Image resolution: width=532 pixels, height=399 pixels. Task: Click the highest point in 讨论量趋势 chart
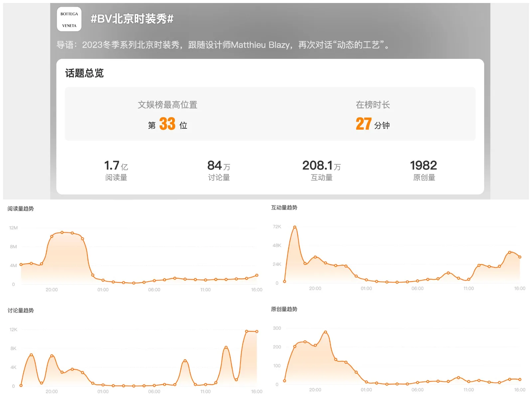pyautogui.click(x=246, y=331)
